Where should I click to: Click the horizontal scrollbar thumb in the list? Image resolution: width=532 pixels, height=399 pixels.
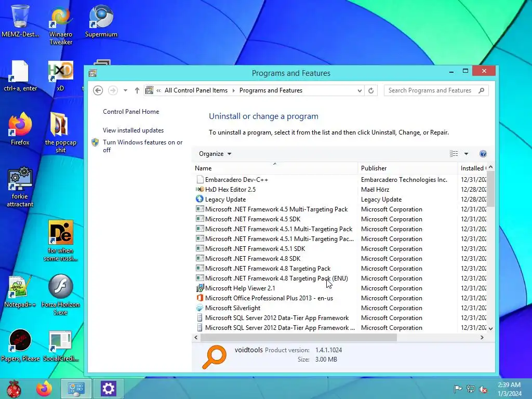pyautogui.click(x=299, y=338)
